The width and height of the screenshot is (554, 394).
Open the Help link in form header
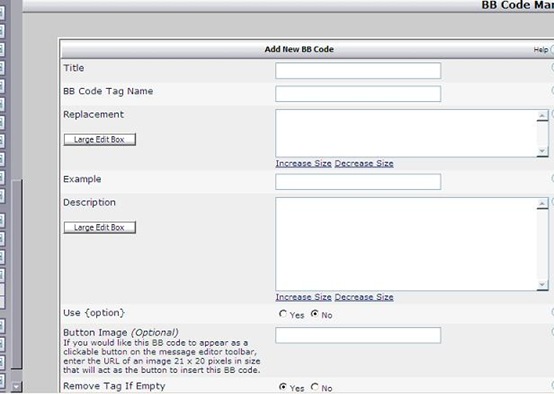541,50
